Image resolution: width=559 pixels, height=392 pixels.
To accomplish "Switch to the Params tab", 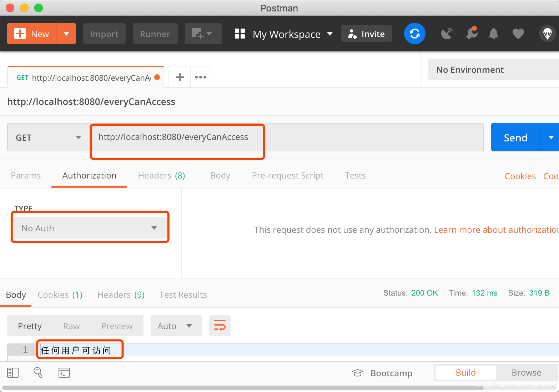I will click(26, 176).
